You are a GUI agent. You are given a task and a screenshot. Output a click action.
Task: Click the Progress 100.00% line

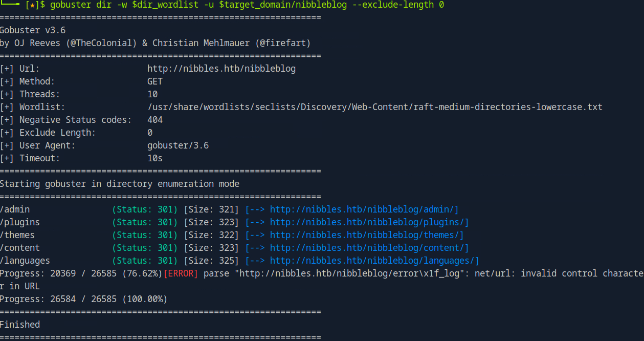click(x=83, y=299)
